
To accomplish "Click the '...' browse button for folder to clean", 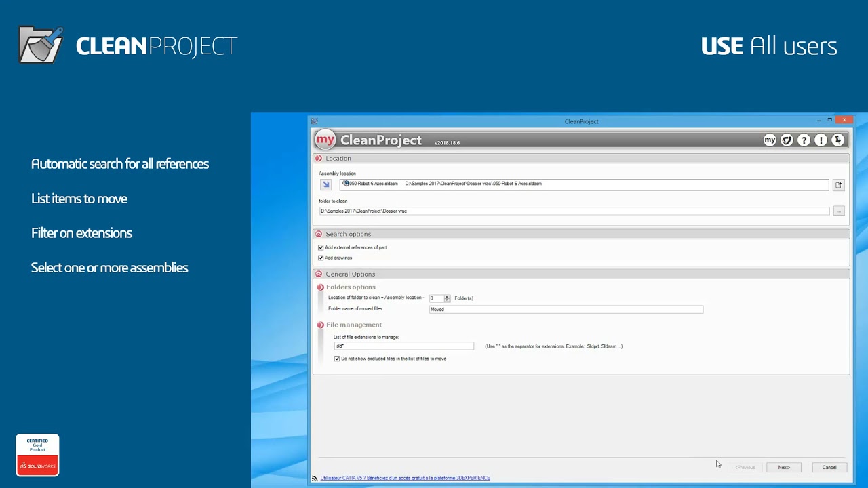I will point(839,211).
